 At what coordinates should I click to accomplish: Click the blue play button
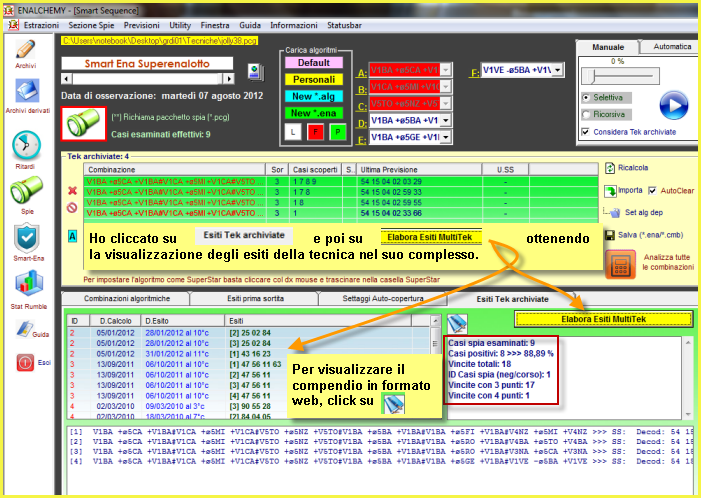674,106
